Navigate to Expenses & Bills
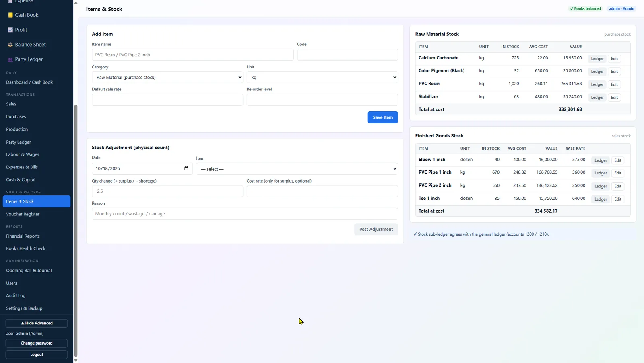This screenshot has height=363, width=644. (22, 167)
